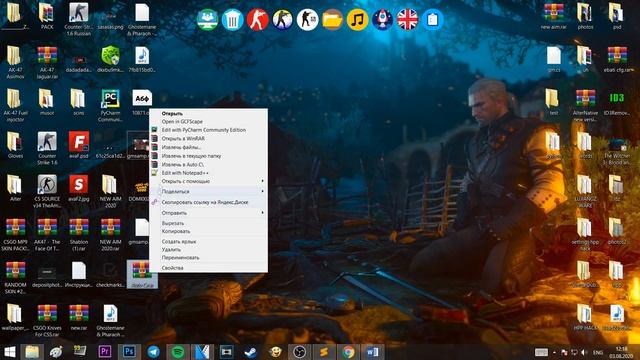Open the yellow music note dock icon
This screenshot has height=360, width=640.
[x=358, y=19]
